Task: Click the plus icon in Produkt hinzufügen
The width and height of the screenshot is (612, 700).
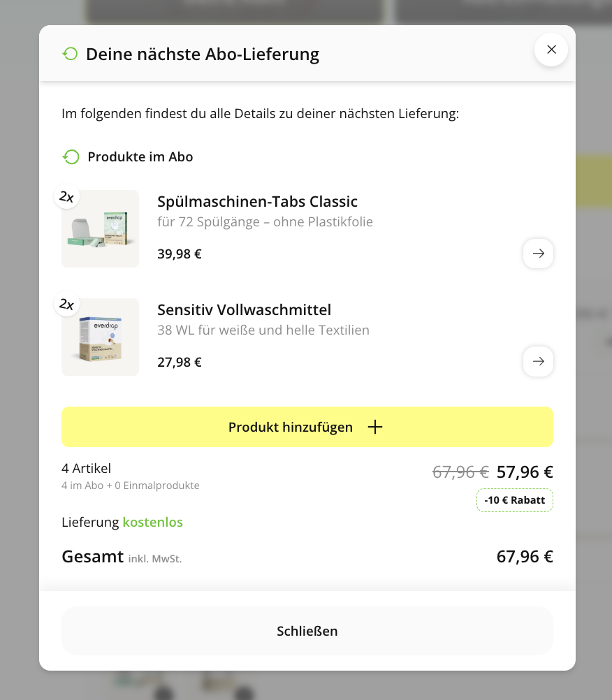Action: coord(375,427)
